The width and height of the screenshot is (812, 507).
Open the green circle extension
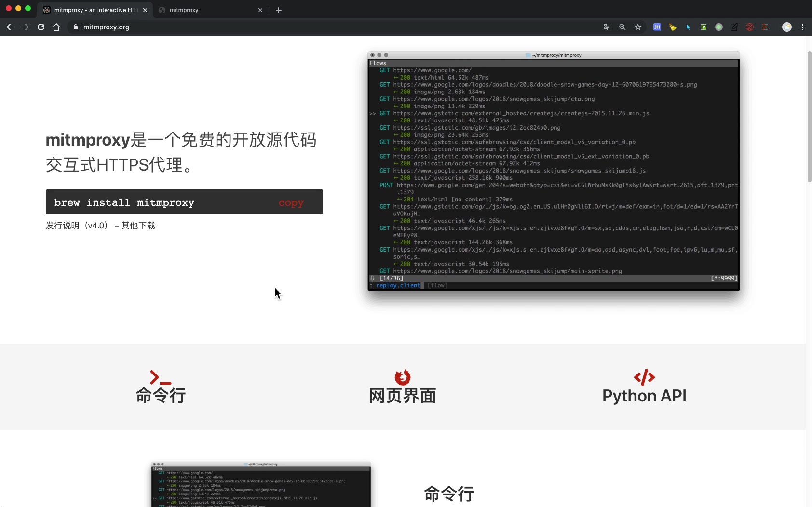click(x=719, y=27)
